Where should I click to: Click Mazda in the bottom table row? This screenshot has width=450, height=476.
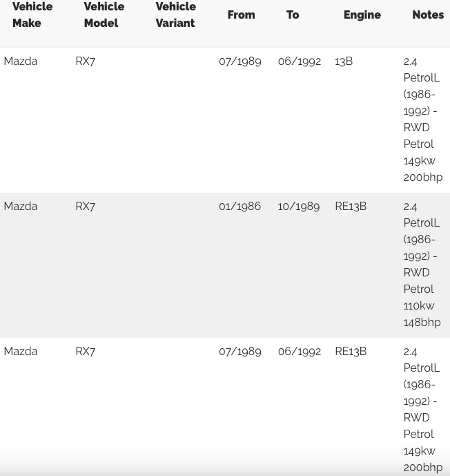click(21, 352)
